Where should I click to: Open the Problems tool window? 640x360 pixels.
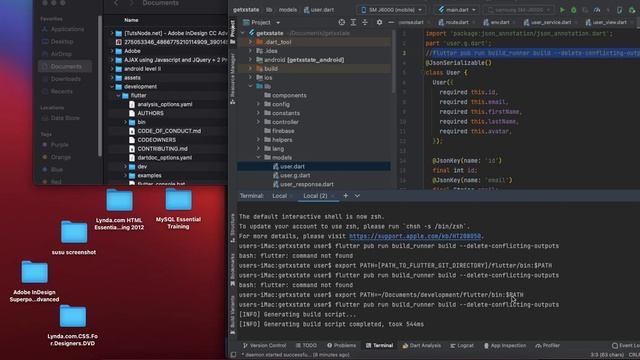pos(342,346)
